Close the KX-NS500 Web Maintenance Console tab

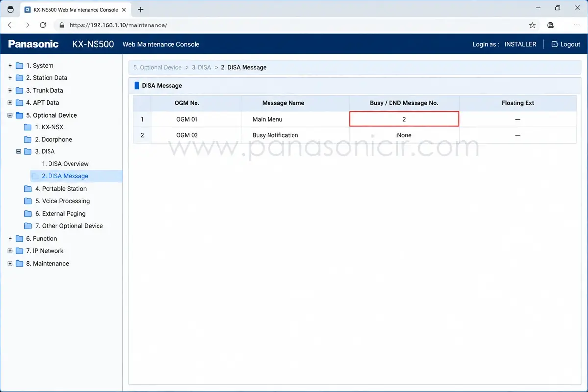tap(124, 9)
